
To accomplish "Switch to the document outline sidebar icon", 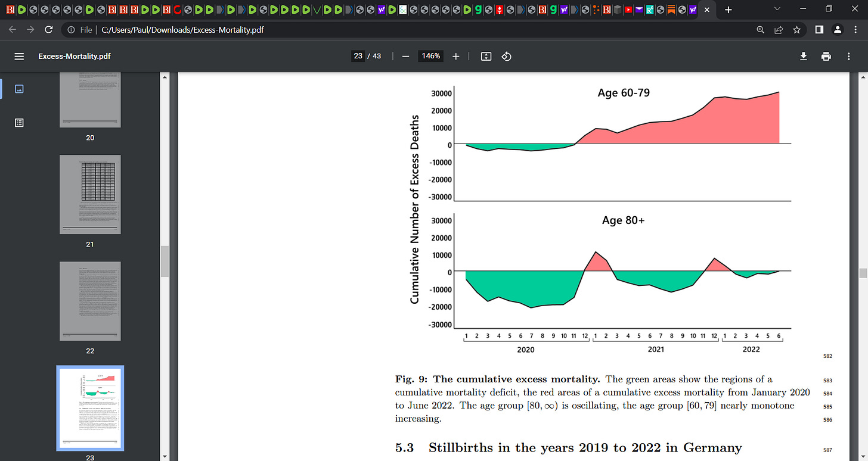I will [19, 123].
